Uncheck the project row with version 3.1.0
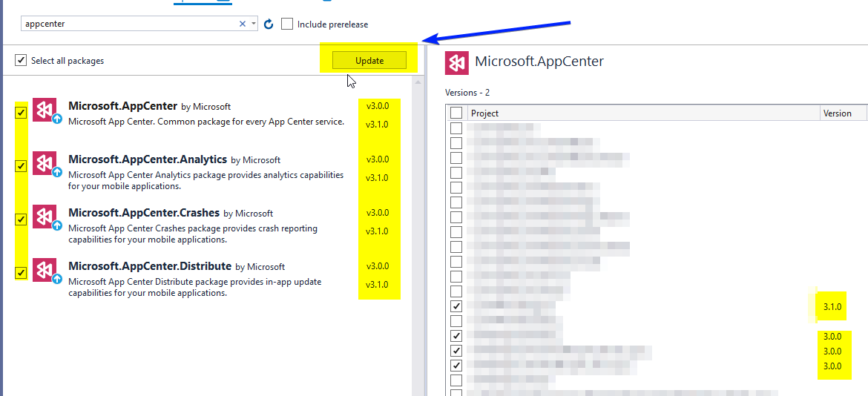Screen dimensions: 868x396 point(456,306)
